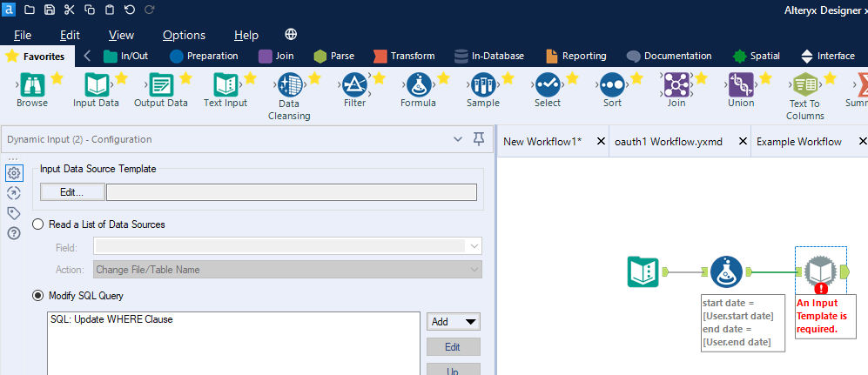The height and width of the screenshot is (375, 868).
Task: Copy using the title bar copy icon
Action: [90, 10]
